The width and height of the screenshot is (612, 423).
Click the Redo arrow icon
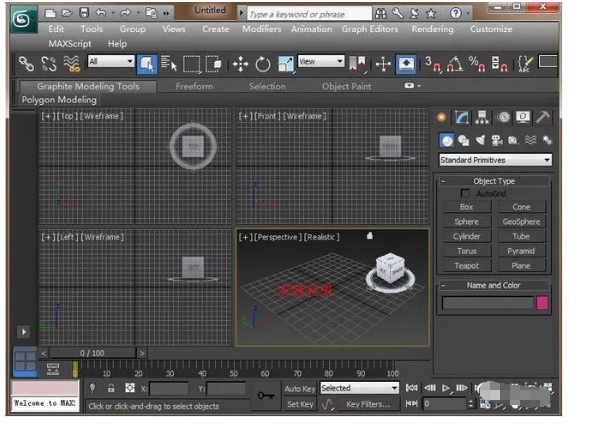point(126,13)
